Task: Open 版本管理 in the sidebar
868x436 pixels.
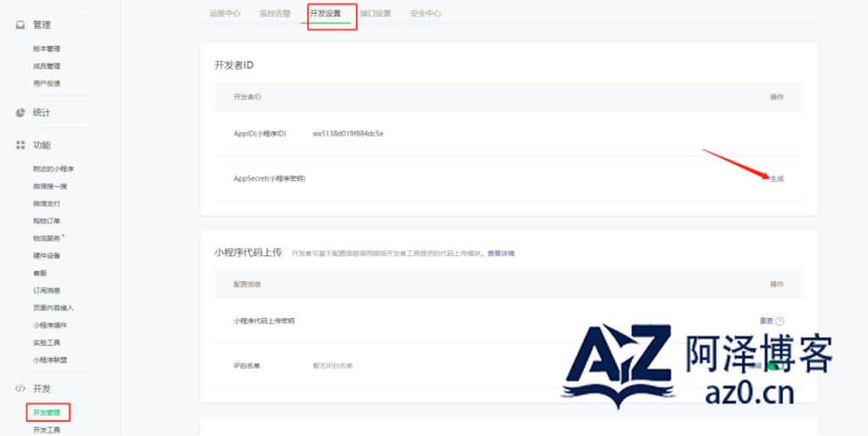Action: (47, 48)
